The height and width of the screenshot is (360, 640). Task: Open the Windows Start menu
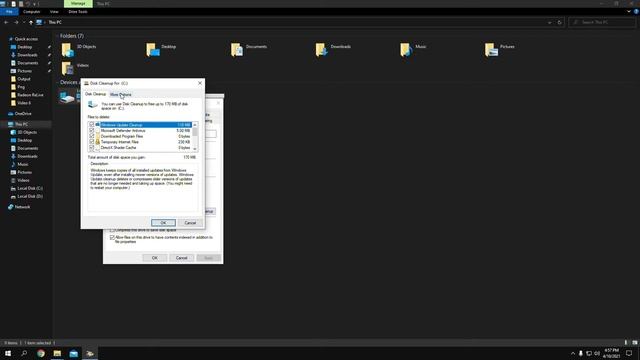(8, 353)
